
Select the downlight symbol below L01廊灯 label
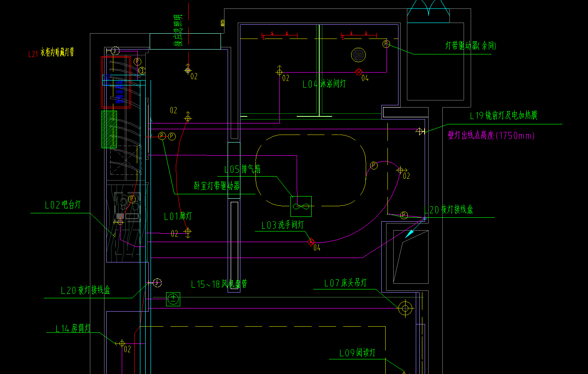(188, 231)
